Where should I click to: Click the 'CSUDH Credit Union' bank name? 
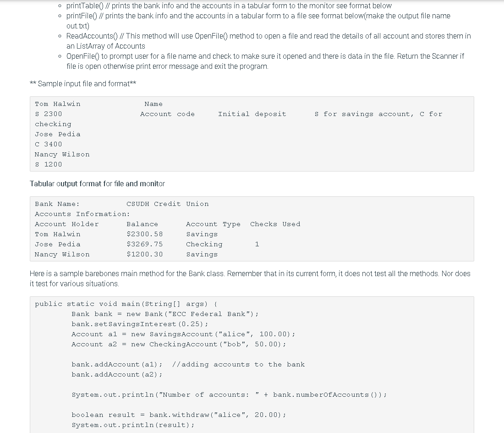[167, 204]
